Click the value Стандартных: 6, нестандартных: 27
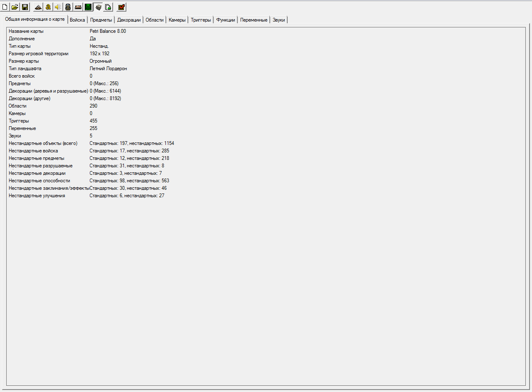532x392 pixels. coord(127,196)
